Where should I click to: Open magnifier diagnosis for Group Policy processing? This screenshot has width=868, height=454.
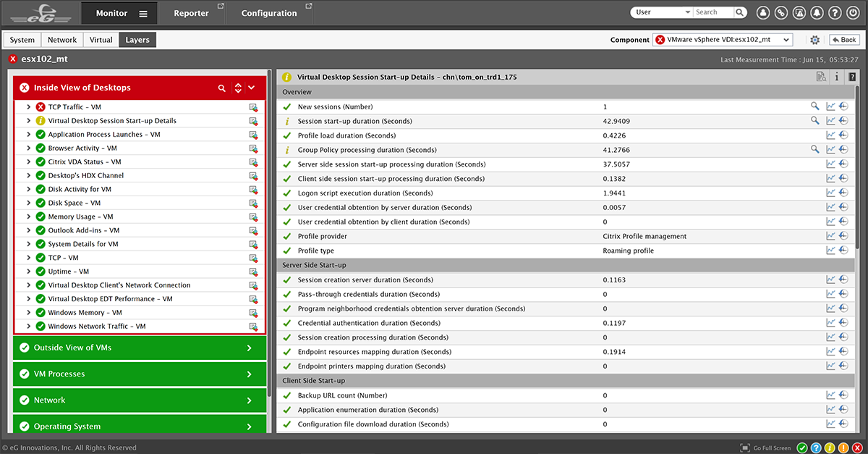(815, 150)
